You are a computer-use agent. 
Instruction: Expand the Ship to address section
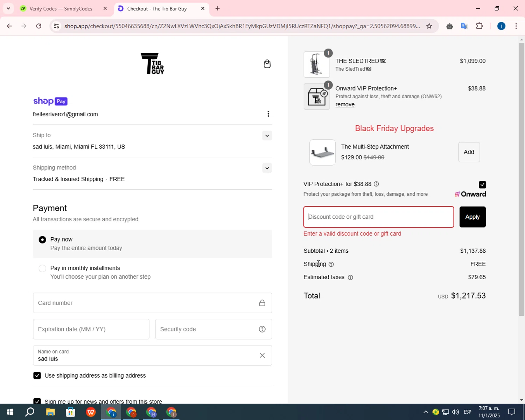pos(267,136)
